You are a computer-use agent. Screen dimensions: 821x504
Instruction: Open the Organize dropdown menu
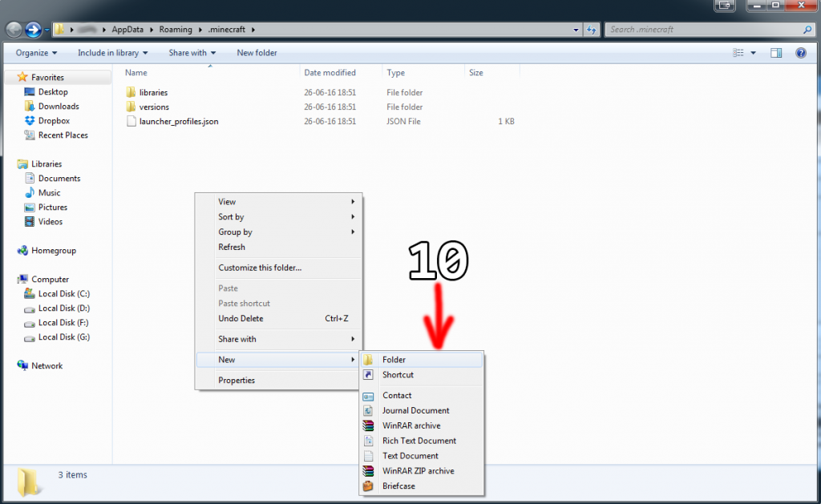(36, 53)
